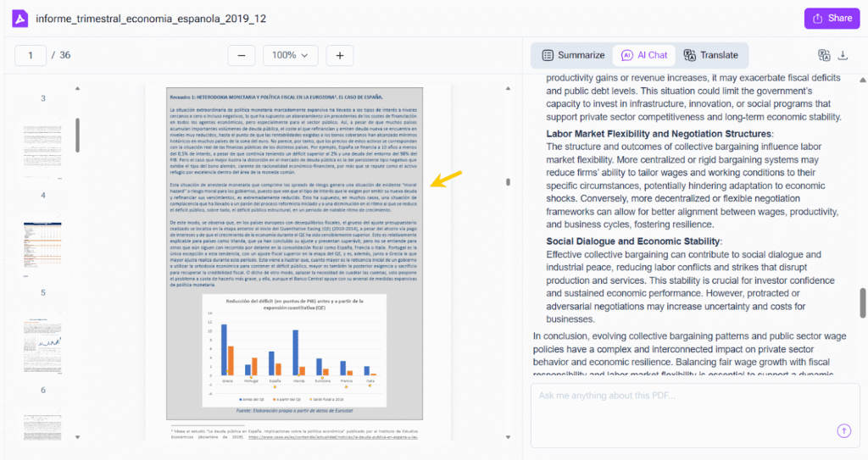The image size is (868, 460).
Task: Switch to the AI Chat tab
Action: click(x=644, y=55)
